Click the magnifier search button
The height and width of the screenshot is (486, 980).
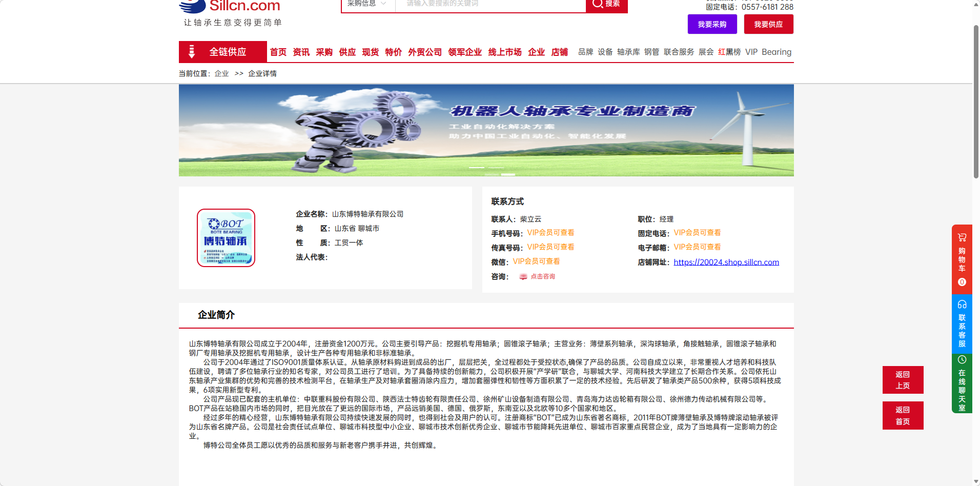606,5
